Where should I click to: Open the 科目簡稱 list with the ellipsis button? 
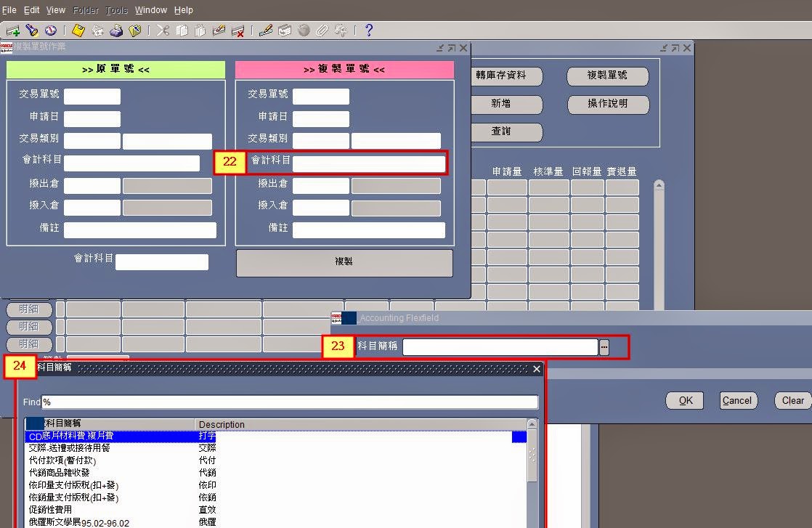click(x=605, y=347)
